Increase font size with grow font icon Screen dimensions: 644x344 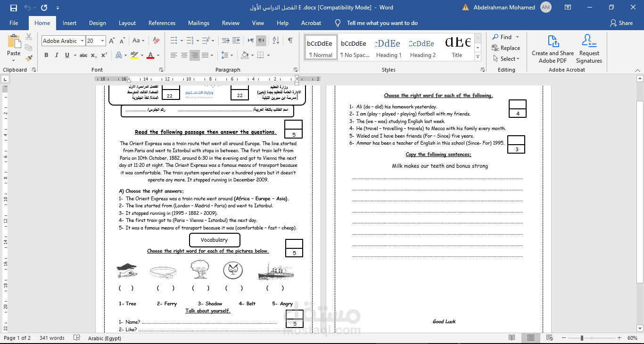click(x=112, y=41)
